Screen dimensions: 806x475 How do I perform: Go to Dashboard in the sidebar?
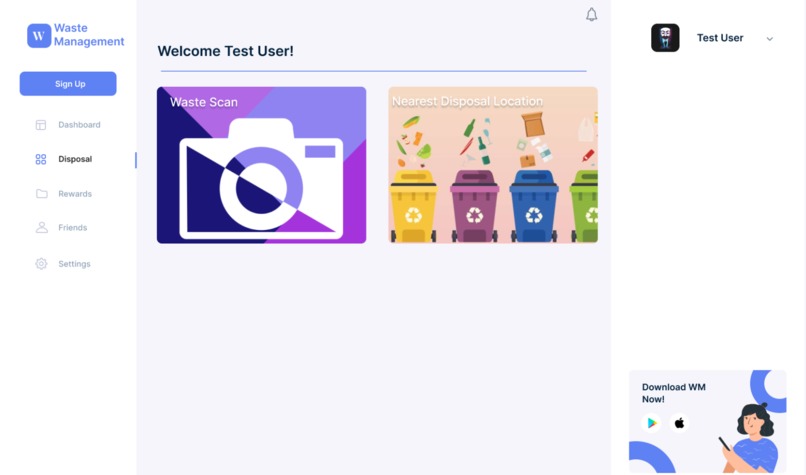[79, 125]
